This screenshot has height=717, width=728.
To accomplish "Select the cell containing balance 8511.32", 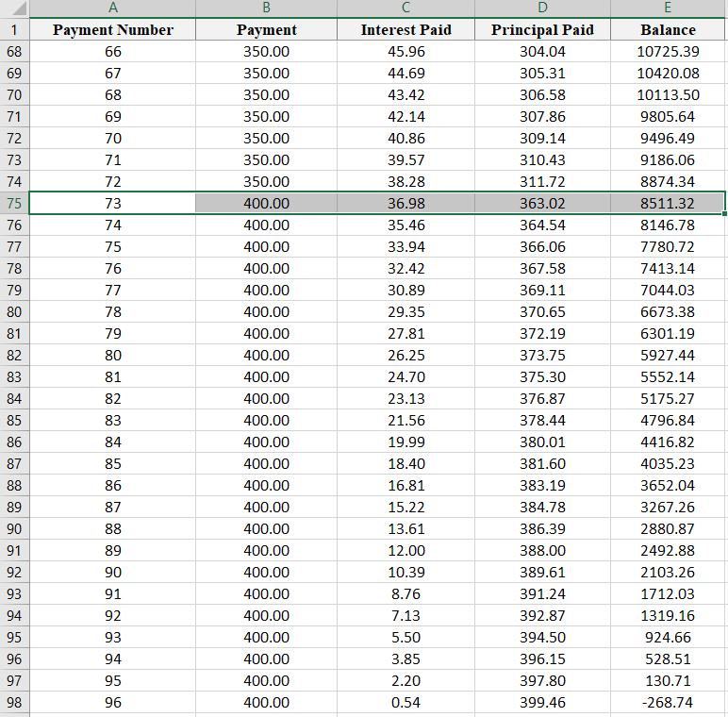I will pyautogui.click(x=668, y=203).
